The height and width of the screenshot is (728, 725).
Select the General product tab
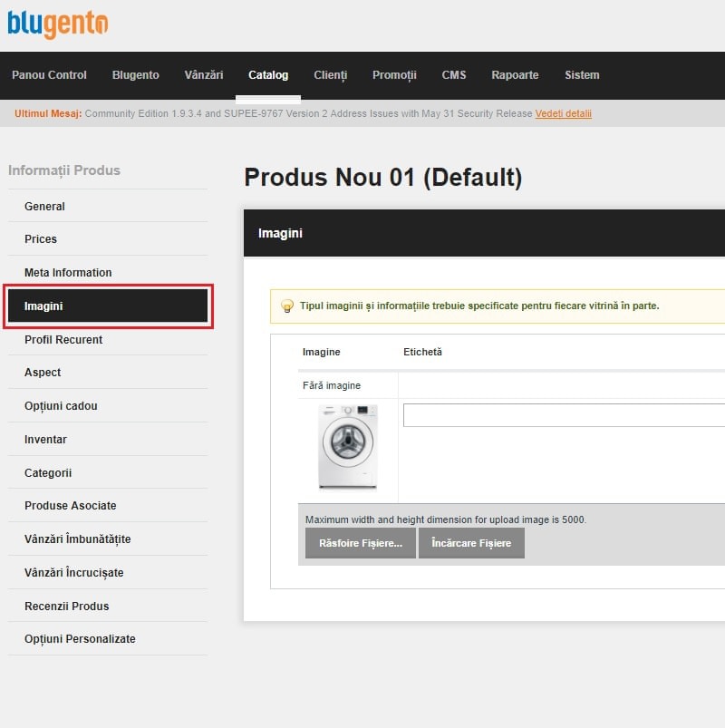108,206
